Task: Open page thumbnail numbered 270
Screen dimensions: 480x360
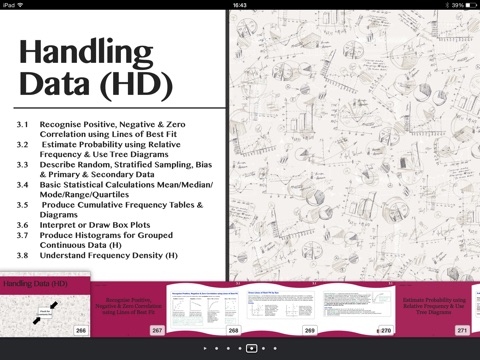Action: point(357,309)
